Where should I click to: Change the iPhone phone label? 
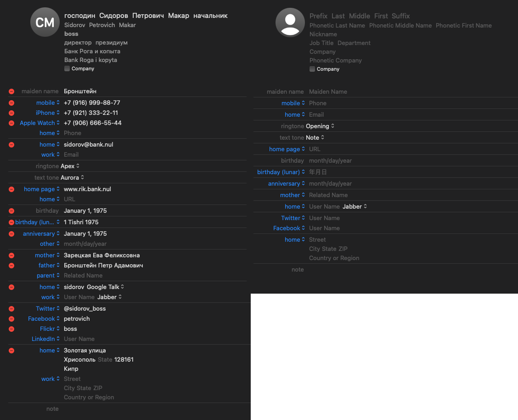pyautogui.click(x=48, y=113)
